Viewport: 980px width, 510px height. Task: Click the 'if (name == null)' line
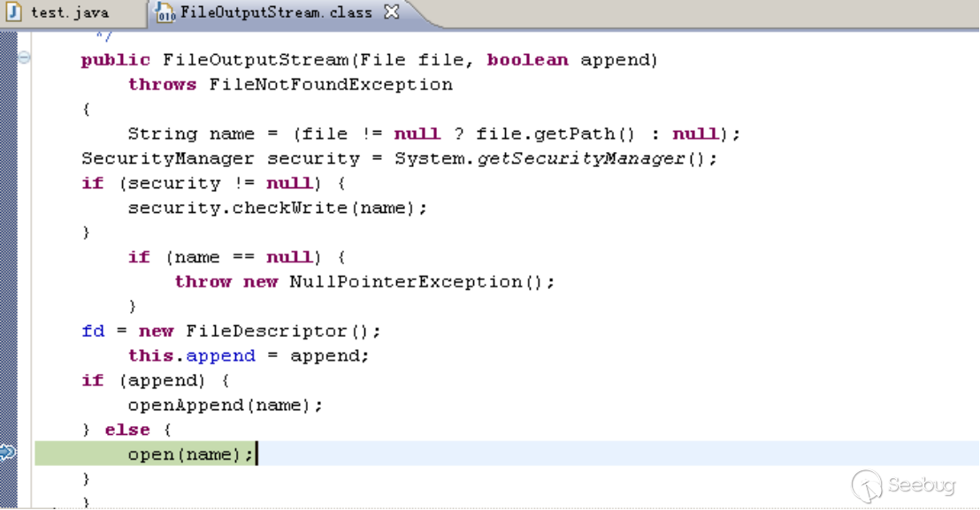pos(236,257)
